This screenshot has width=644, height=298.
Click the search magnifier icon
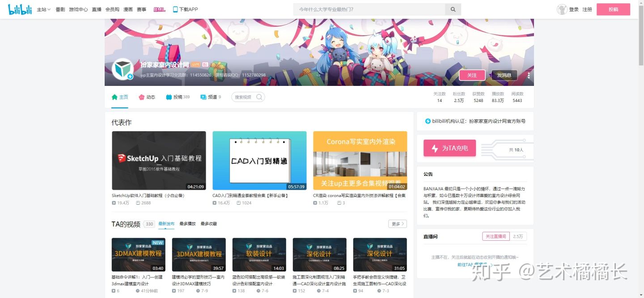pyautogui.click(x=453, y=9)
